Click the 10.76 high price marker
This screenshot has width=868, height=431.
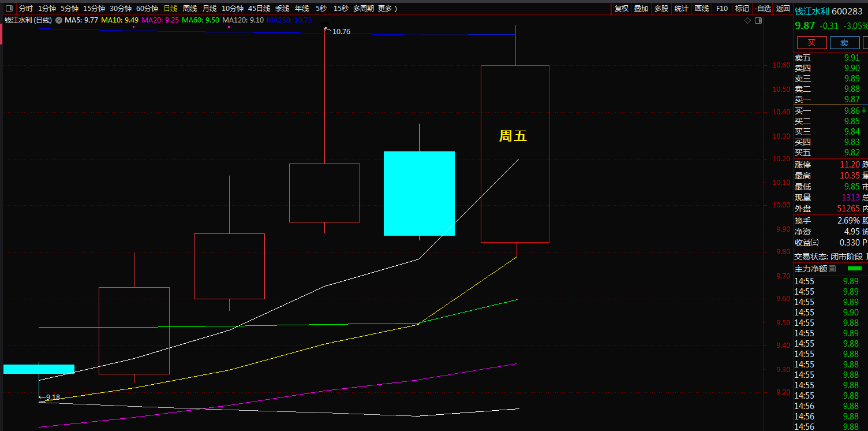[x=341, y=32]
